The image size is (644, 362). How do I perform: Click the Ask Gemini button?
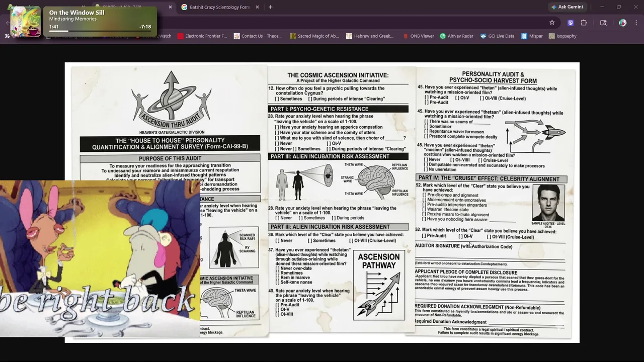coord(567,7)
